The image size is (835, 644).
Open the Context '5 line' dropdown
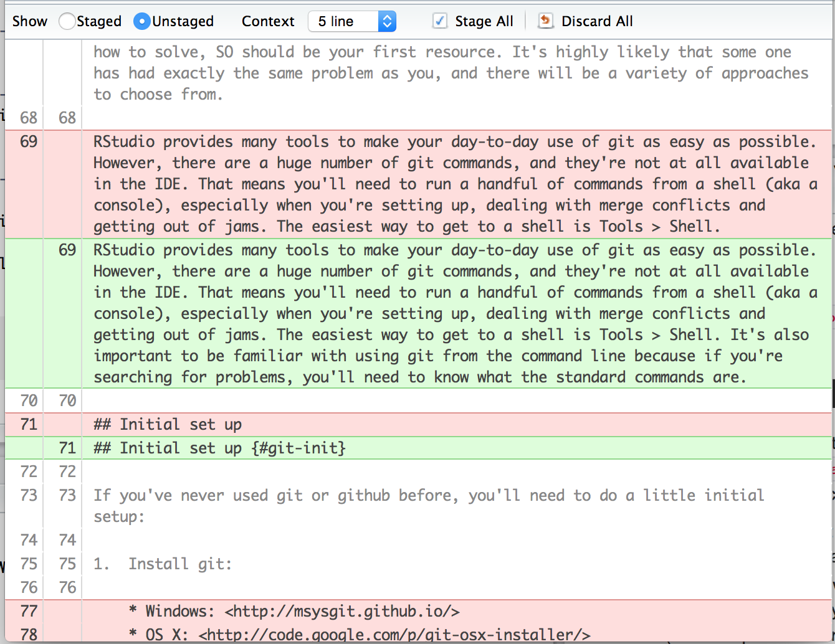(x=352, y=21)
